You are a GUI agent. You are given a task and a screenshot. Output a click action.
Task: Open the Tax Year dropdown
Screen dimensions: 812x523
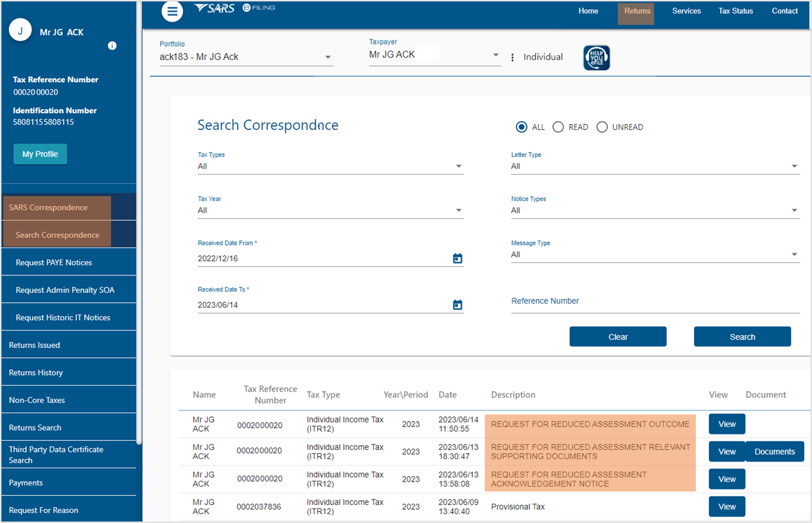click(x=331, y=210)
